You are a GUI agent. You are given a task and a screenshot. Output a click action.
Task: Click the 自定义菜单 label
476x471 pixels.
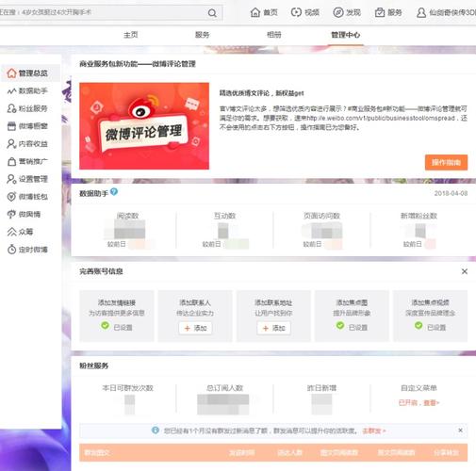click(x=419, y=388)
